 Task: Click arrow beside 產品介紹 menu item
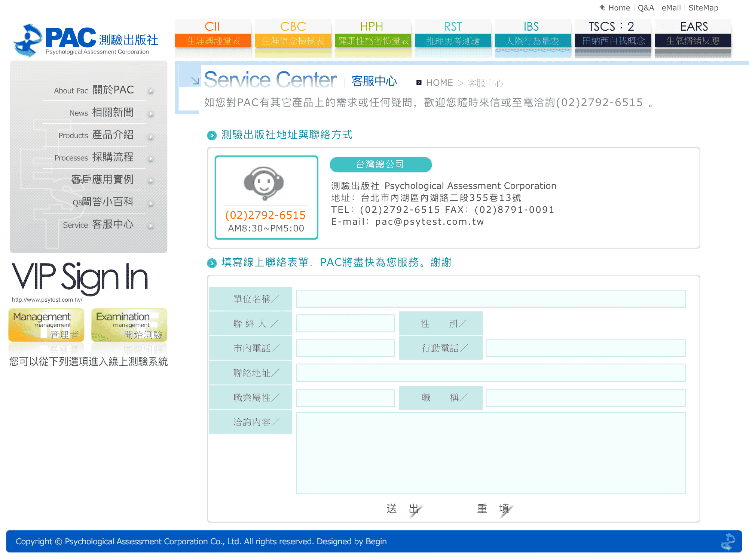150,137
